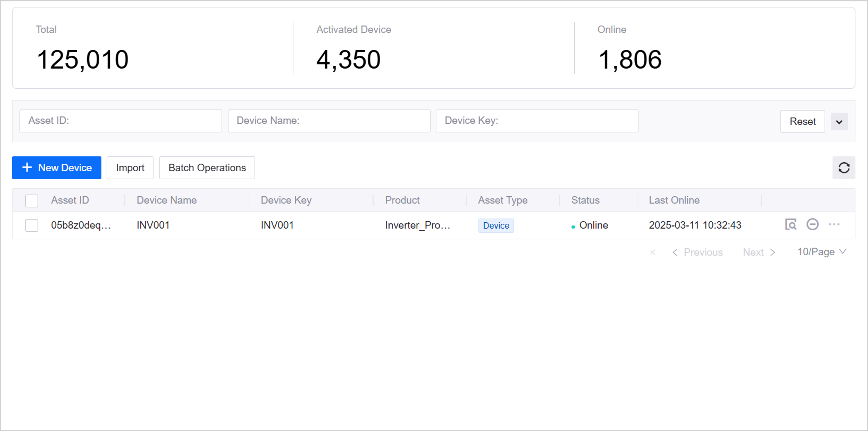Click the plus icon on New Device
Viewport: 868px width, 431px height.
pos(27,168)
